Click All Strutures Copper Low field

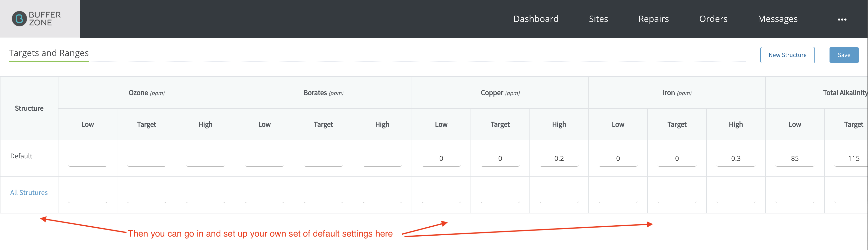pyautogui.click(x=441, y=195)
